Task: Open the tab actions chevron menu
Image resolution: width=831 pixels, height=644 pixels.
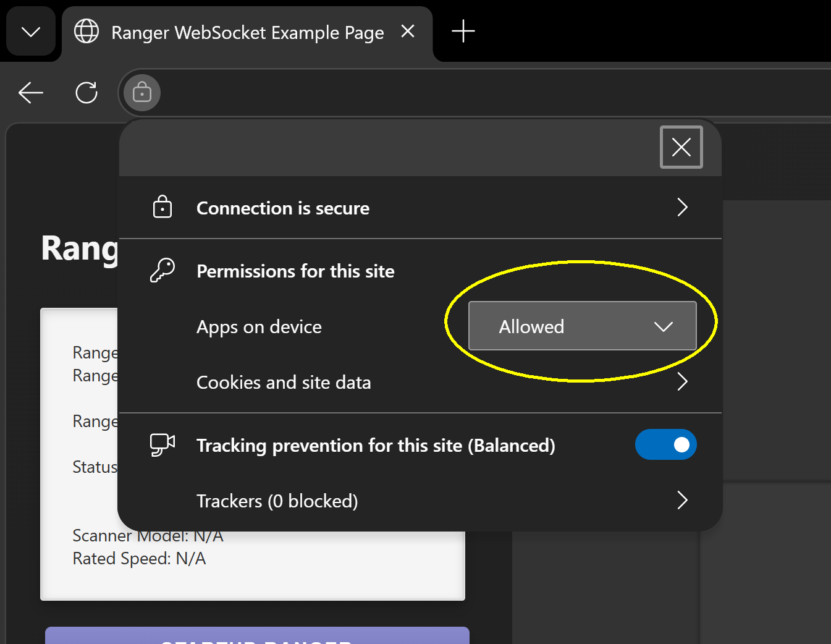Action: (30, 32)
